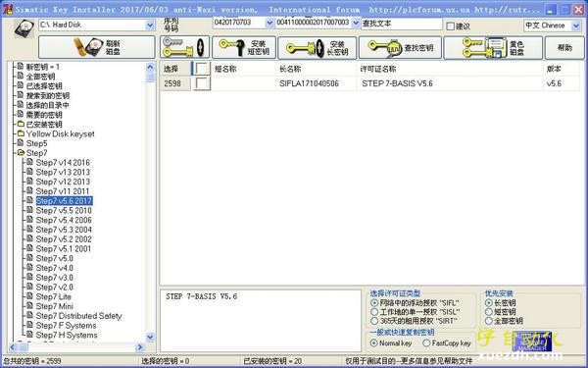Select long key priority radio
588x368 pixels.
tap(489, 302)
